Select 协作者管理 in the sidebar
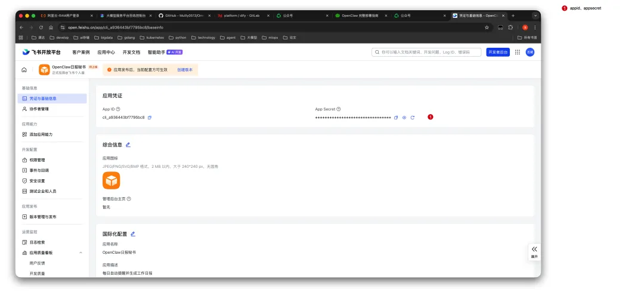This screenshot has height=298, width=644. click(52, 109)
